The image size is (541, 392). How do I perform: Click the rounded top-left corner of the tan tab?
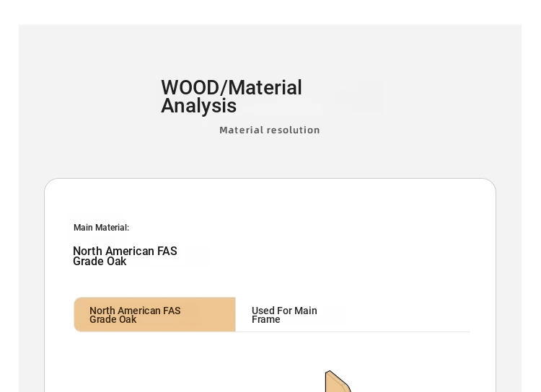(76, 300)
